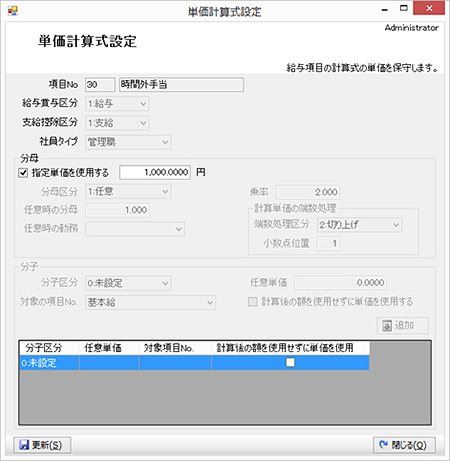Click the 項目No input field showing 30

(x=100, y=85)
